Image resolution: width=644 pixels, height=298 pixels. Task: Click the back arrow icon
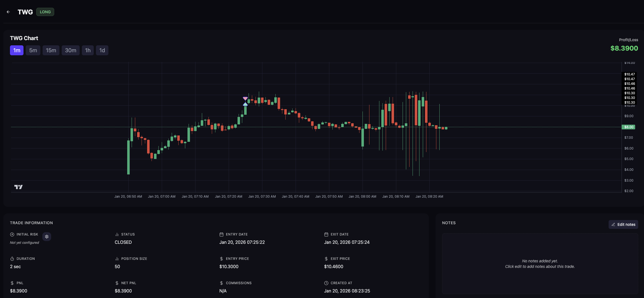click(x=8, y=12)
